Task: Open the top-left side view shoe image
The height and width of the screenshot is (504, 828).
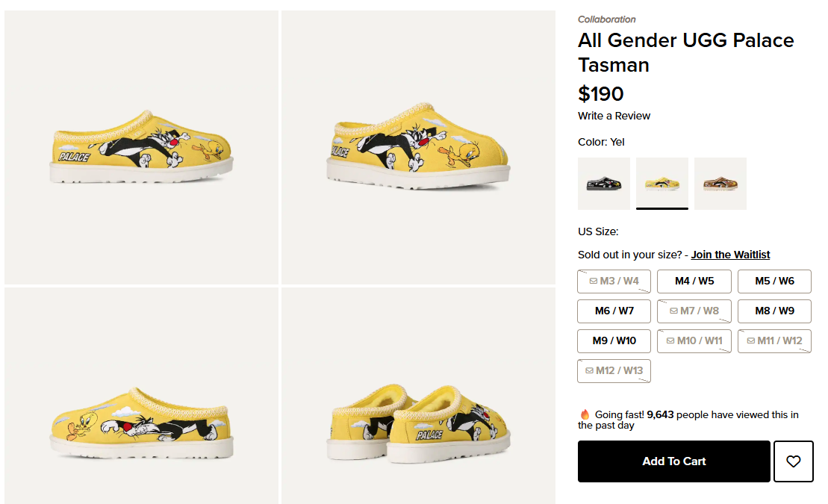Action: coord(141,147)
